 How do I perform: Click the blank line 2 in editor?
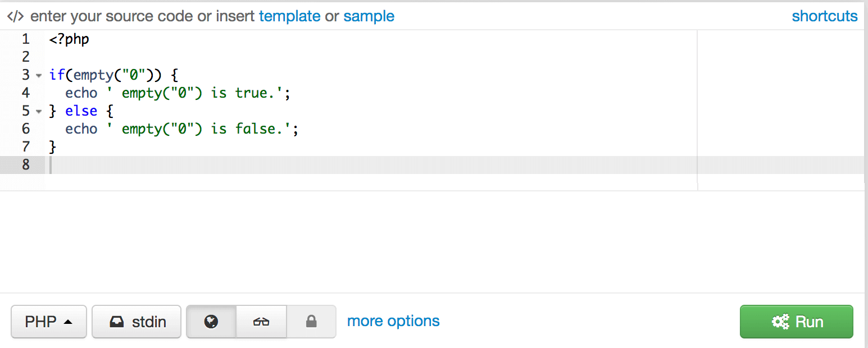click(x=225, y=57)
